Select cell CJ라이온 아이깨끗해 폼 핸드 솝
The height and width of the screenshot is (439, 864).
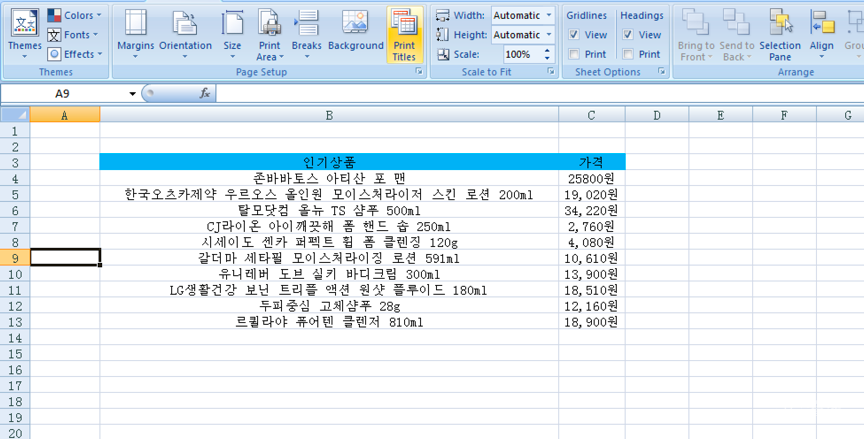click(x=329, y=226)
